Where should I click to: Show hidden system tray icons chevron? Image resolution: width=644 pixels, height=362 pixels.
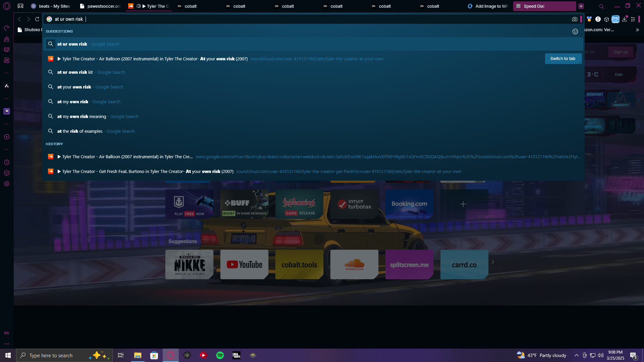(x=576, y=355)
